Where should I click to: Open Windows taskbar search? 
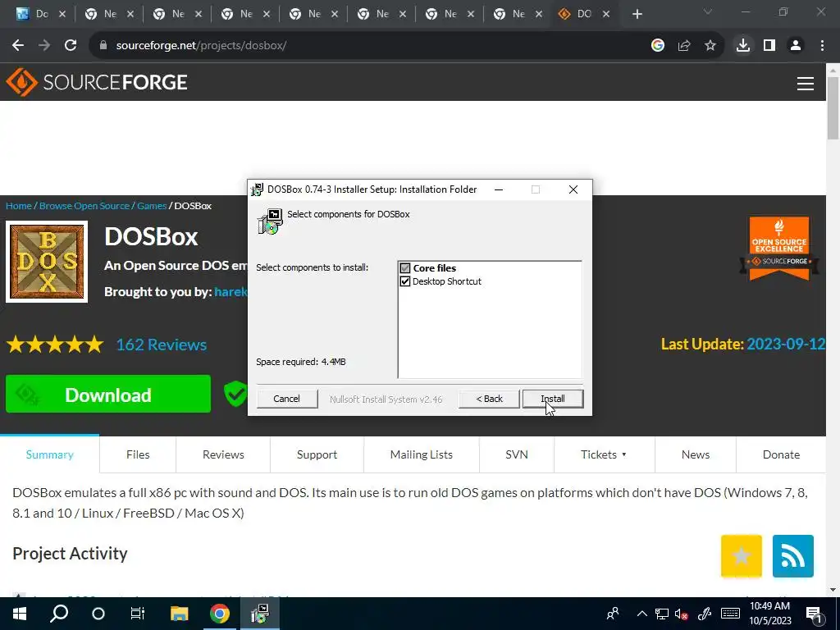[59, 614]
